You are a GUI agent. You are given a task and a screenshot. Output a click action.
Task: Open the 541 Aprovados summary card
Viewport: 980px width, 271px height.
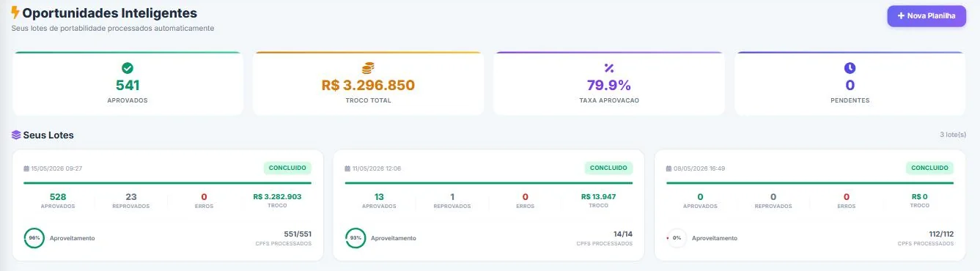(128, 83)
